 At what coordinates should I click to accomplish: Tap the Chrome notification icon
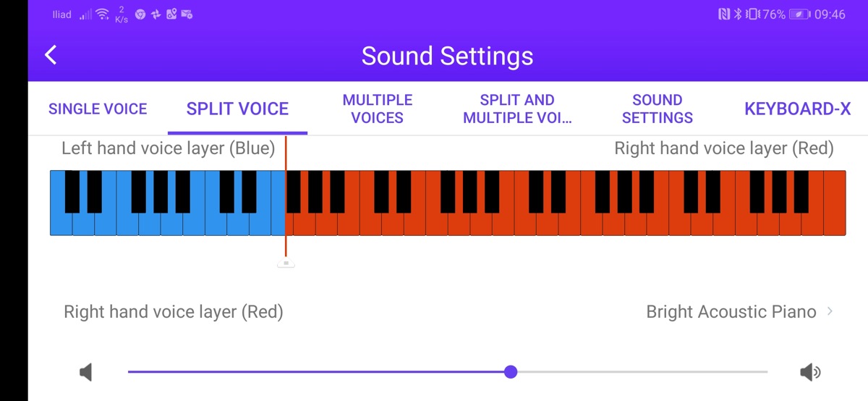click(140, 14)
